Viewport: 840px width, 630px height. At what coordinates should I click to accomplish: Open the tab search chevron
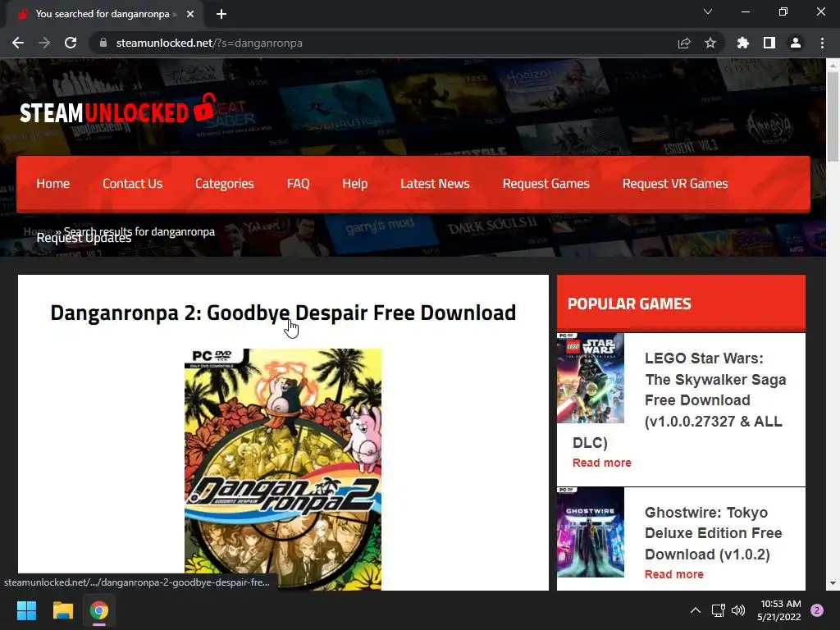click(x=708, y=11)
